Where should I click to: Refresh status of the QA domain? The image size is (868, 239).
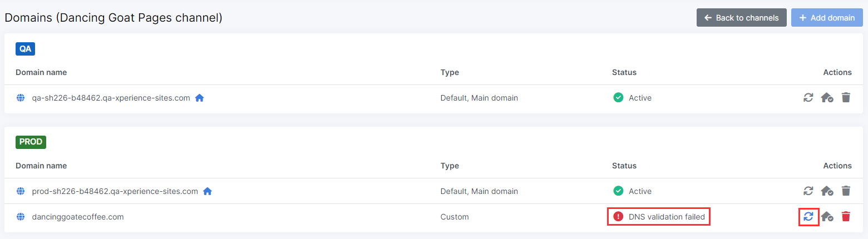coord(808,98)
